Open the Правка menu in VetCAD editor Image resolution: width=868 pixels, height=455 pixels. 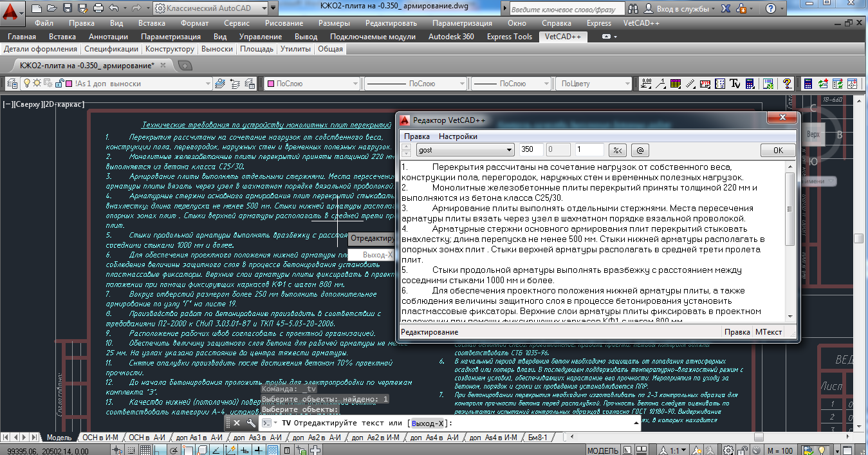(417, 136)
